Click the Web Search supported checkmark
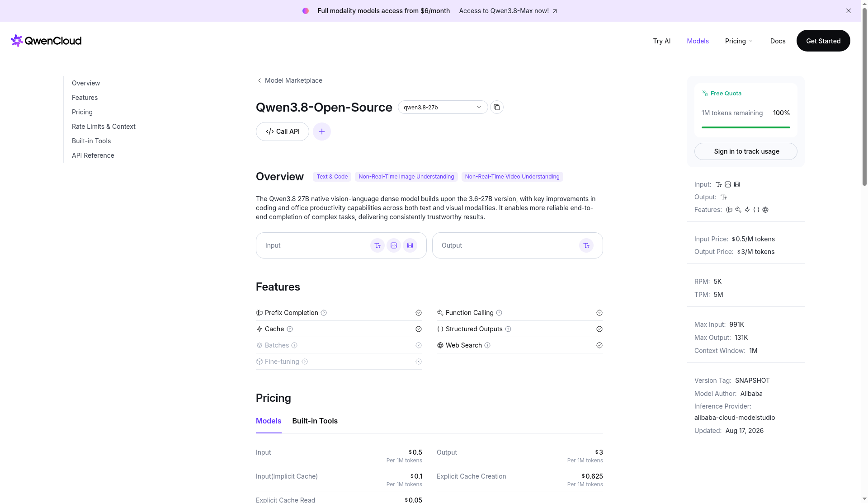Image resolution: width=868 pixels, height=503 pixels. click(x=599, y=345)
